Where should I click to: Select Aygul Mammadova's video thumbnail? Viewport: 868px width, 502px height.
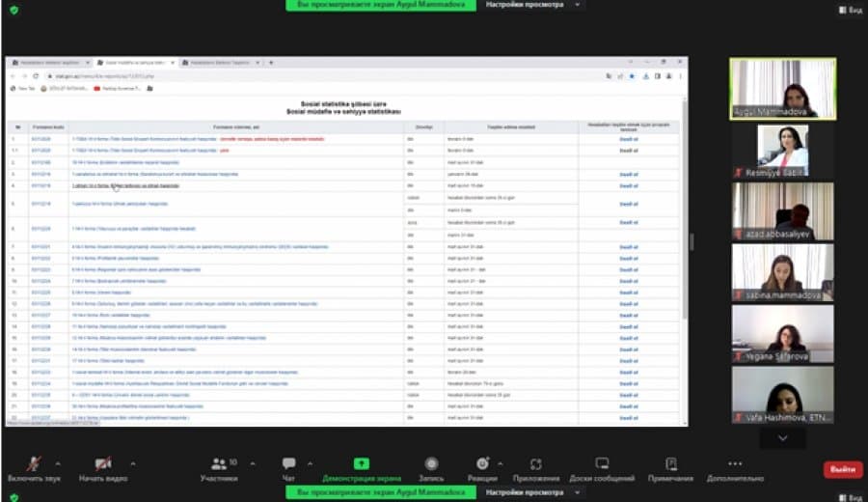(783, 89)
